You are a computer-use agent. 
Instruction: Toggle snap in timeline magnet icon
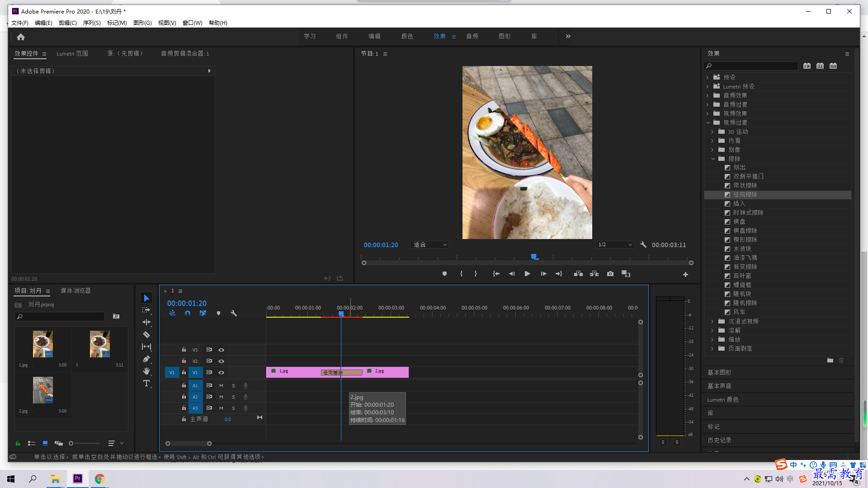point(188,313)
